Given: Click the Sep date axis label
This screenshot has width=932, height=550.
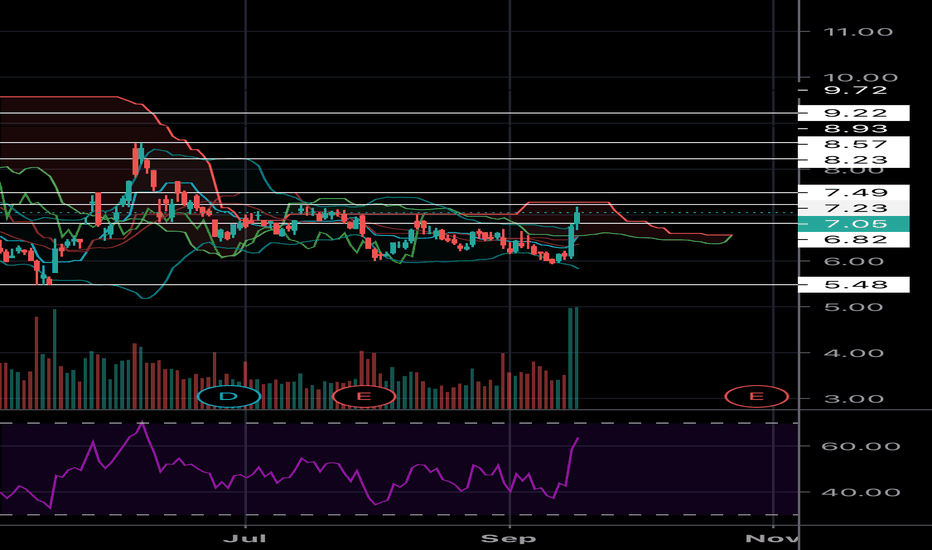Looking at the screenshot, I should point(508,539).
